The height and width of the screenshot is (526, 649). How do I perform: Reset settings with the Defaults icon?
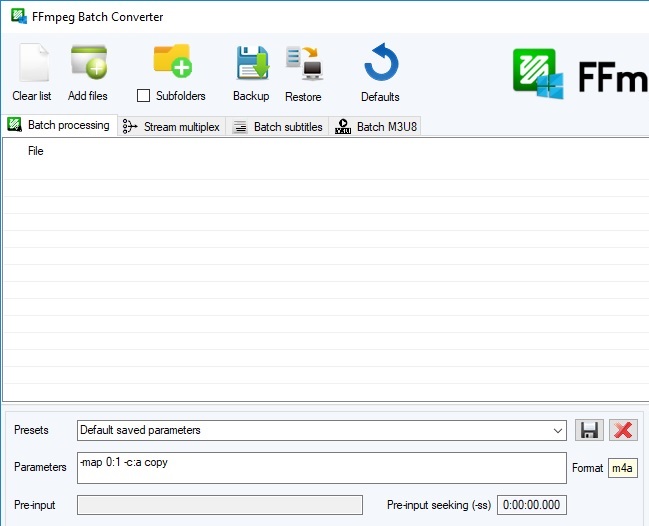point(381,62)
